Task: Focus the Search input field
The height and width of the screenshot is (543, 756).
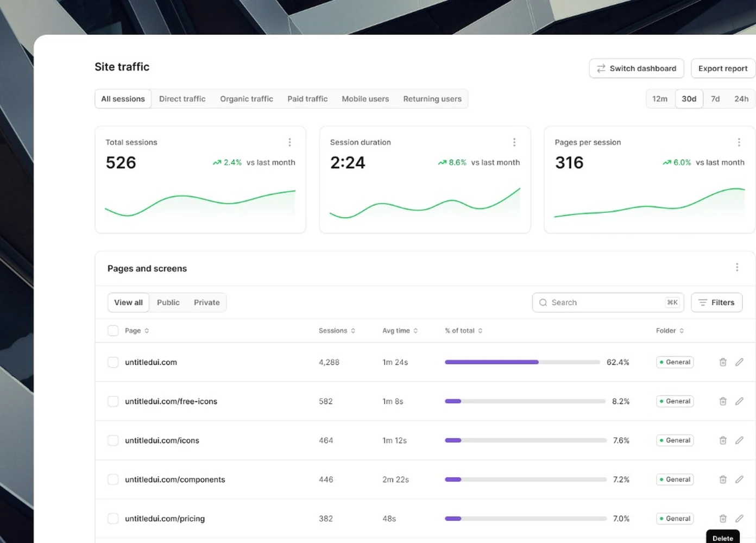Action: click(608, 302)
